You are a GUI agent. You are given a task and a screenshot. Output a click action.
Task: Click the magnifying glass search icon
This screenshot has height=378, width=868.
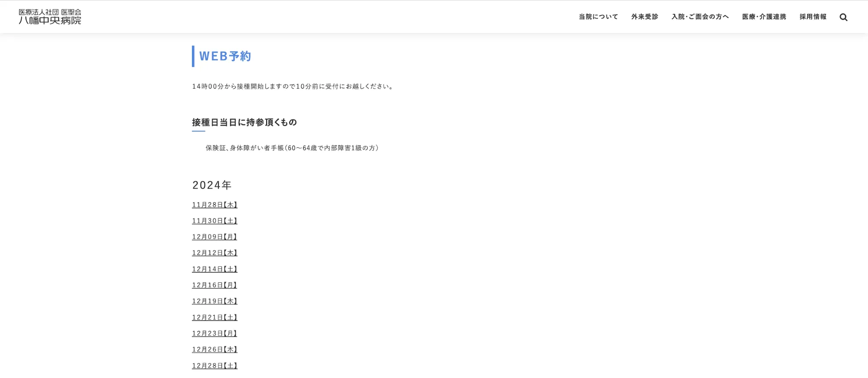(x=843, y=17)
